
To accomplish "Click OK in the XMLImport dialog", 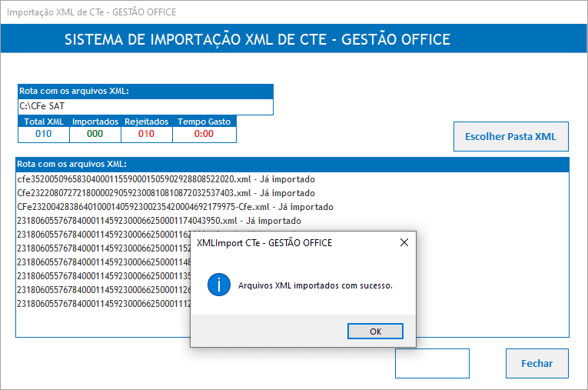I will pos(375,331).
